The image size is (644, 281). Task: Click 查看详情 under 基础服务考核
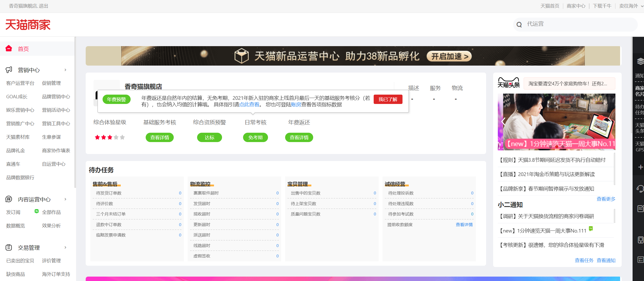click(160, 137)
